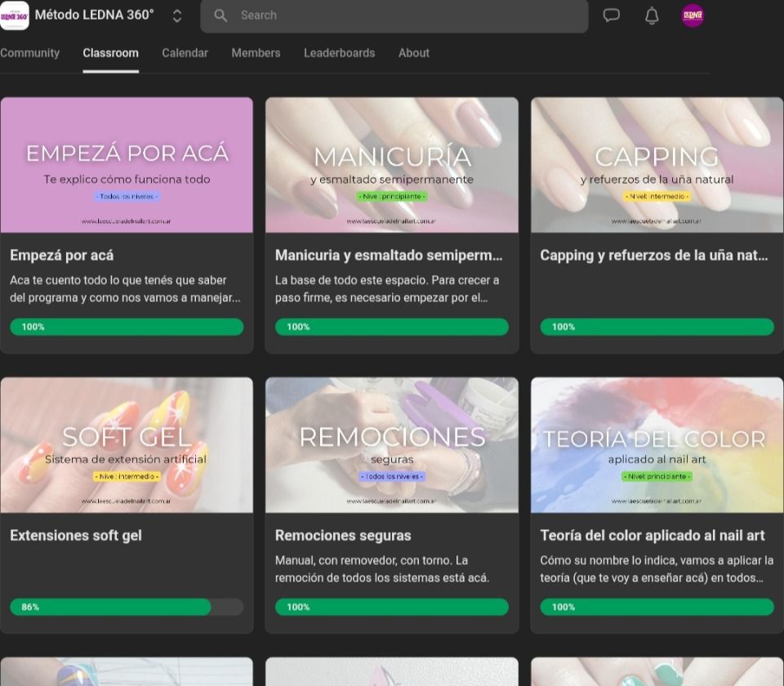Select the Teoría del Color course thumbnail
This screenshot has height=686, width=784.
[x=657, y=445]
